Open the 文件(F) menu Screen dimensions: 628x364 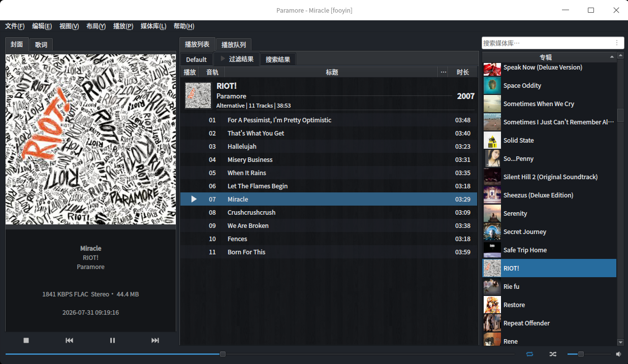tap(15, 26)
